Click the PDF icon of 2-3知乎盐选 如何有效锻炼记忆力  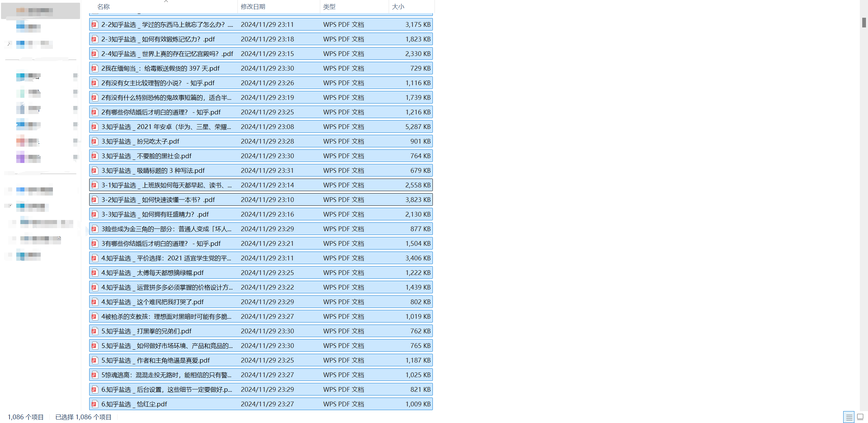tap(95, 39)
